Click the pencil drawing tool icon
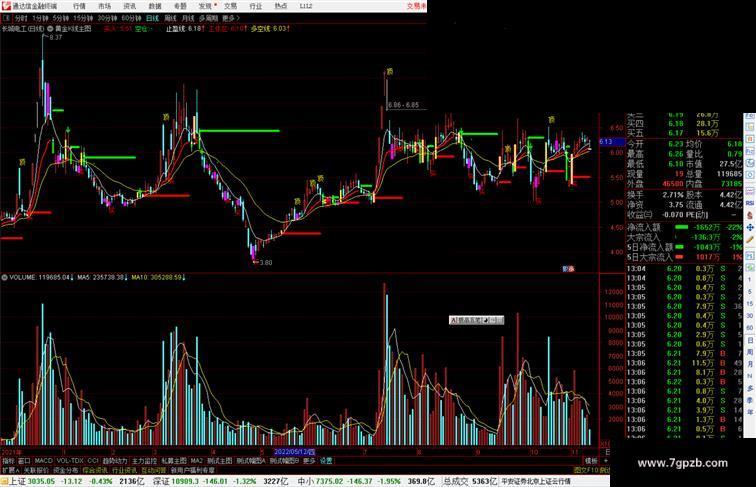The image size is (756, 487). click(x=750, y=240)
